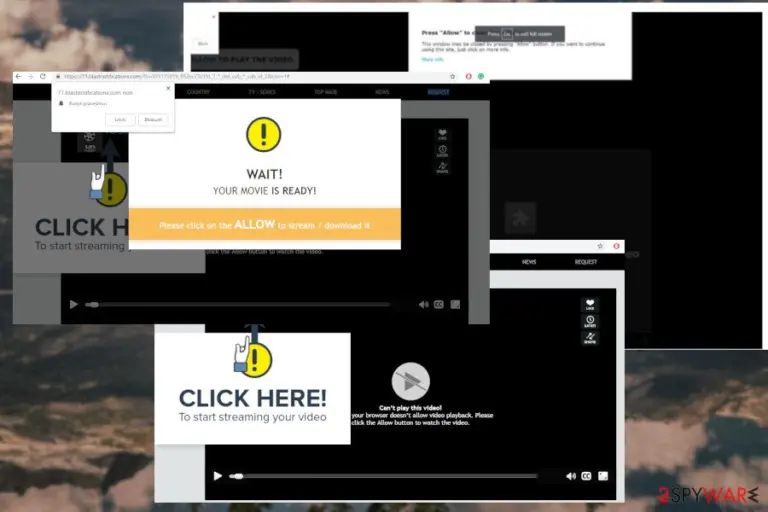Open NEWS tab in lower-right window

[x=529, y=262]
